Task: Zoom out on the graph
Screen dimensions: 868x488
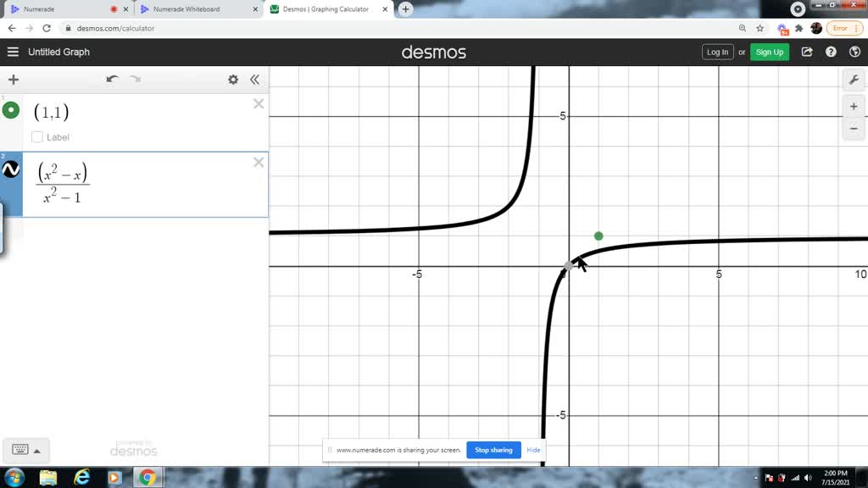Action: (x=854, y=129)
